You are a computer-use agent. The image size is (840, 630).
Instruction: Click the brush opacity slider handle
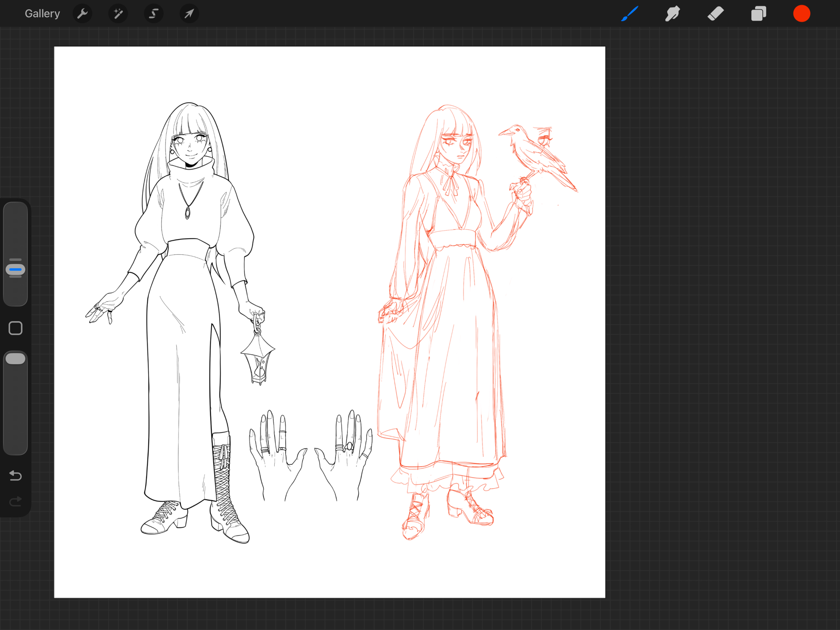(16, 358)
